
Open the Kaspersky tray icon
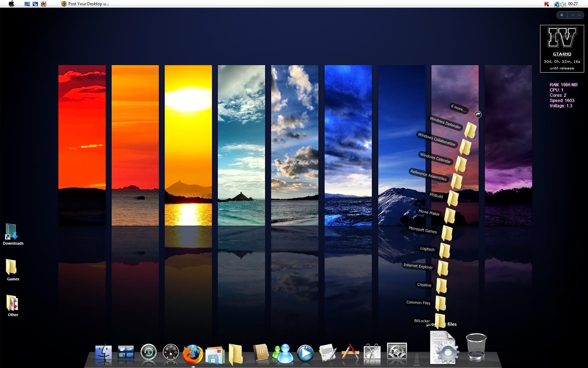(x=546, y=4)
